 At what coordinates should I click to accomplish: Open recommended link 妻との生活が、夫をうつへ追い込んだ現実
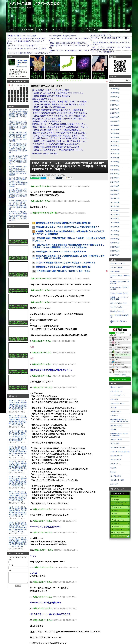51,90
